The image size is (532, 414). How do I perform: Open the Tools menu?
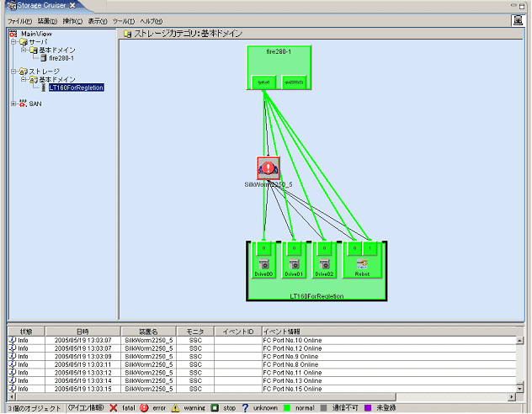[124, 21]
